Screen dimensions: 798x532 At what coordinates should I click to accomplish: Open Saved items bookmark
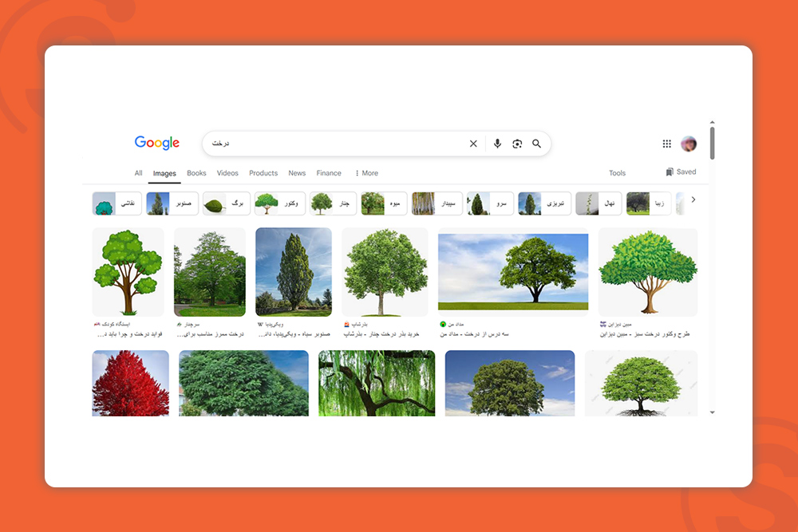click(x=681, y=172)
